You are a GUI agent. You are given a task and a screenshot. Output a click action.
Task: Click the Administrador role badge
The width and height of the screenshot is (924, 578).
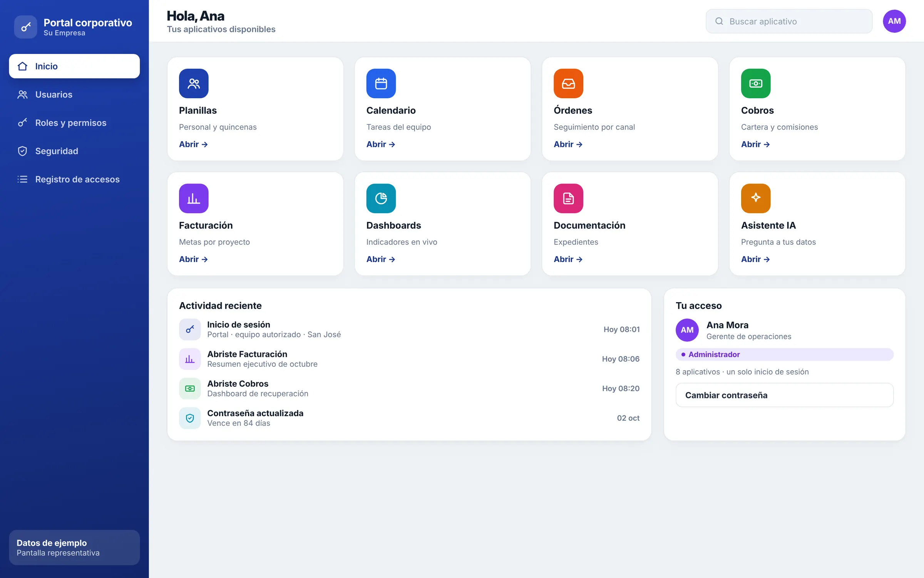(784, 355)
